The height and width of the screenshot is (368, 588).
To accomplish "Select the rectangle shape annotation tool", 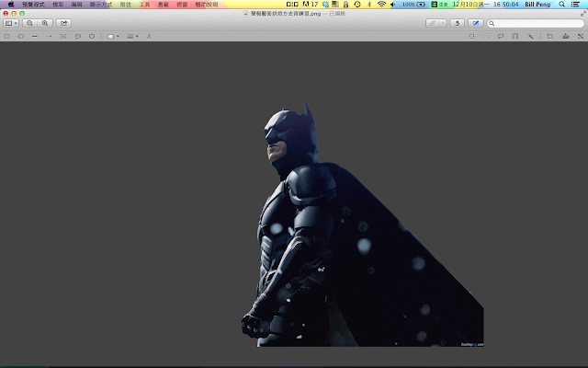I will click(6, 37).
